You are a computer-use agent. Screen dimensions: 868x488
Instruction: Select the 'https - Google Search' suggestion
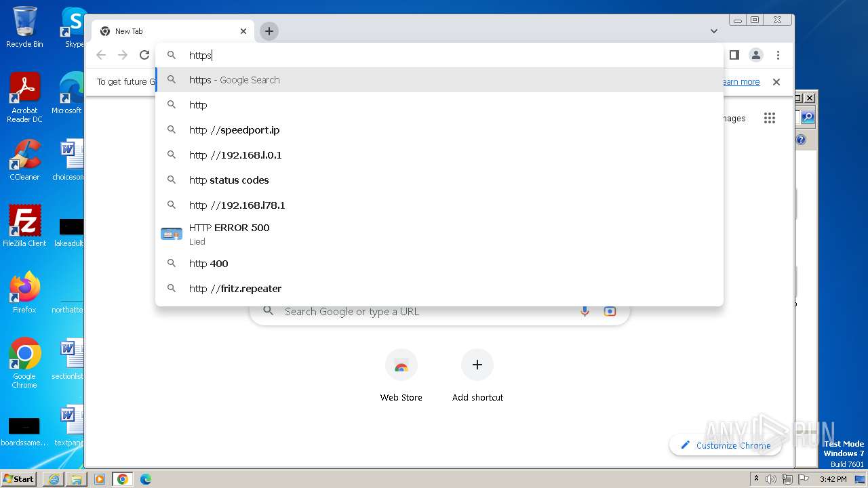[439, 80]
